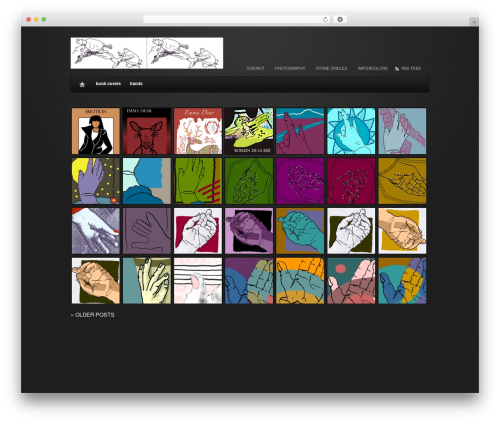Screen dimensions: 500x423
Task: Open the blue and yellow hands on teal thumbnail
Action: tap(402, 281)
